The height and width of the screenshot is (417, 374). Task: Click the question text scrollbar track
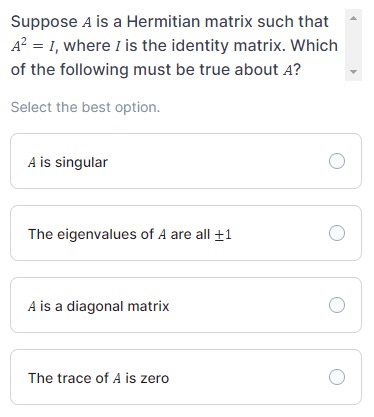[353, 45]
